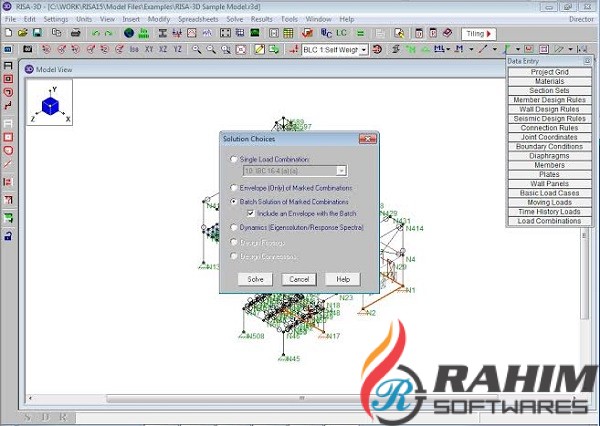Save the current model
Screen dimensions: 600x426
click(37, 33)
